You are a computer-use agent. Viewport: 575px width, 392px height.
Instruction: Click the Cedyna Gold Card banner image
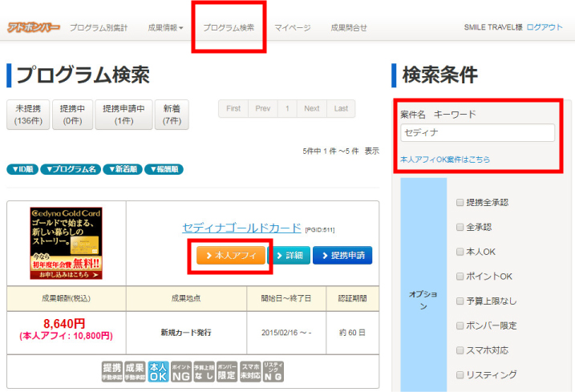click(x=66, y=243)
